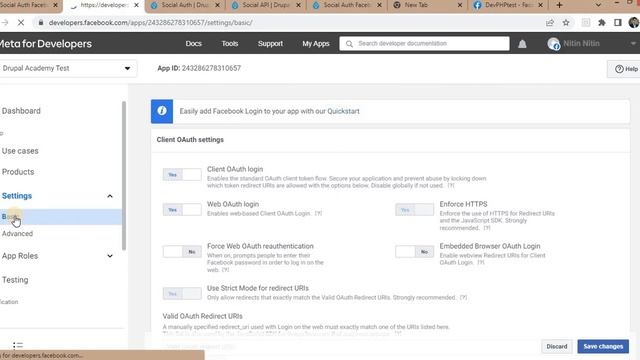Screen dimensions: 640x360
Task: Open help tooltip for Enforce HTTPS
Action: pyautogui.click(x=487, y=228)
